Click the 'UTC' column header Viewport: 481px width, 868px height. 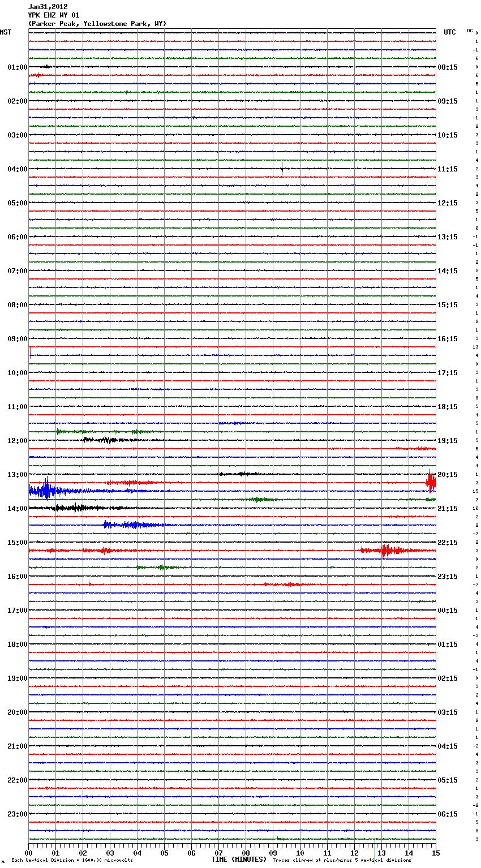pos(450,32)
